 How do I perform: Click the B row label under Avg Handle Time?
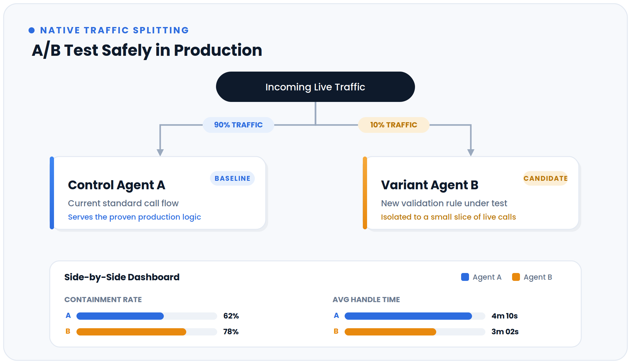pos(336,332)
